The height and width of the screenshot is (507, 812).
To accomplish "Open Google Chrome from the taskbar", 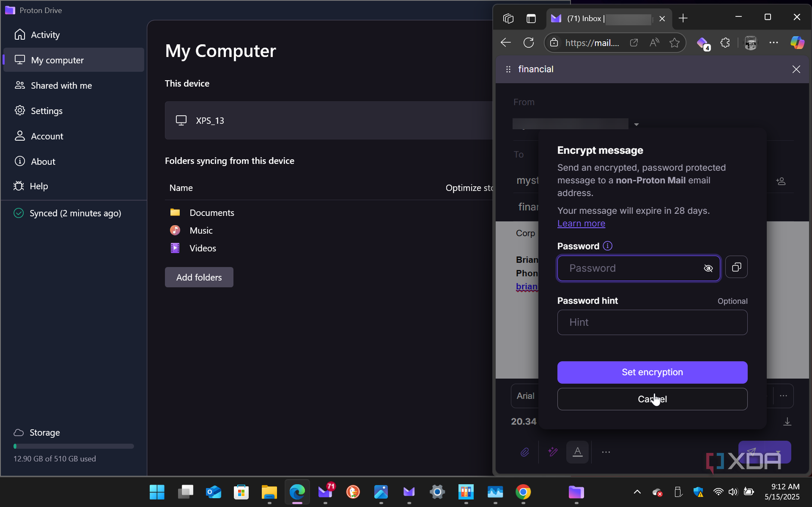I will tap(523, 492).
